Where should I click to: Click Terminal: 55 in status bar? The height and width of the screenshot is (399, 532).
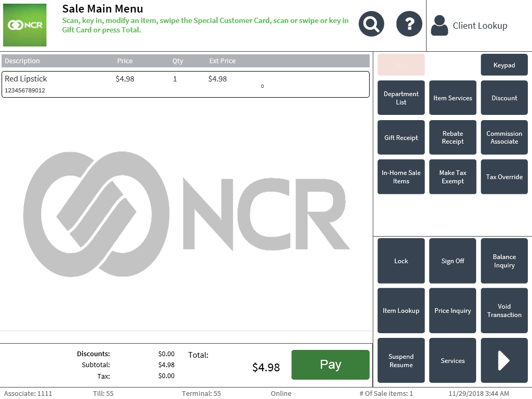click(201, 394)
